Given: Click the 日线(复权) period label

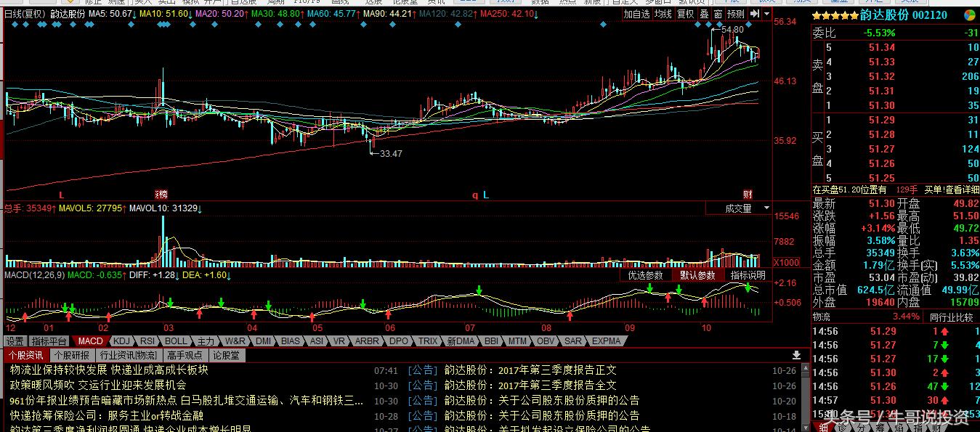Looking at the screenshot, I should (23, 14).
